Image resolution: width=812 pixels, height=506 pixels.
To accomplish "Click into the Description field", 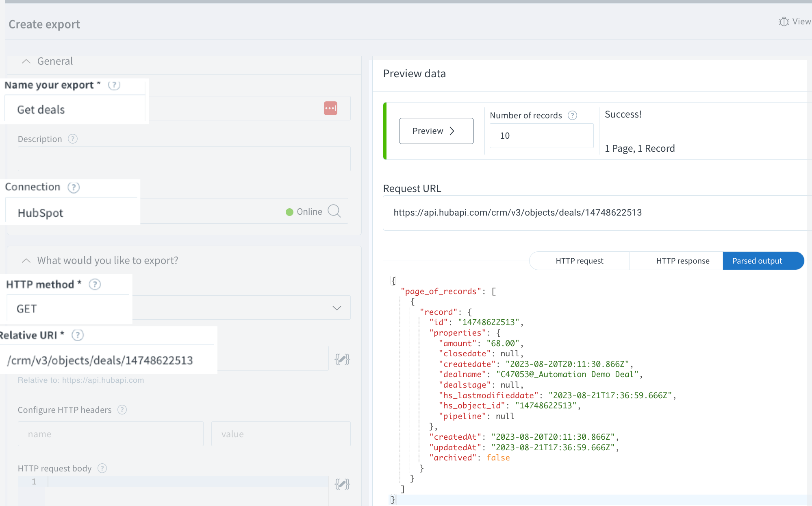I will [x=184, y=159].
